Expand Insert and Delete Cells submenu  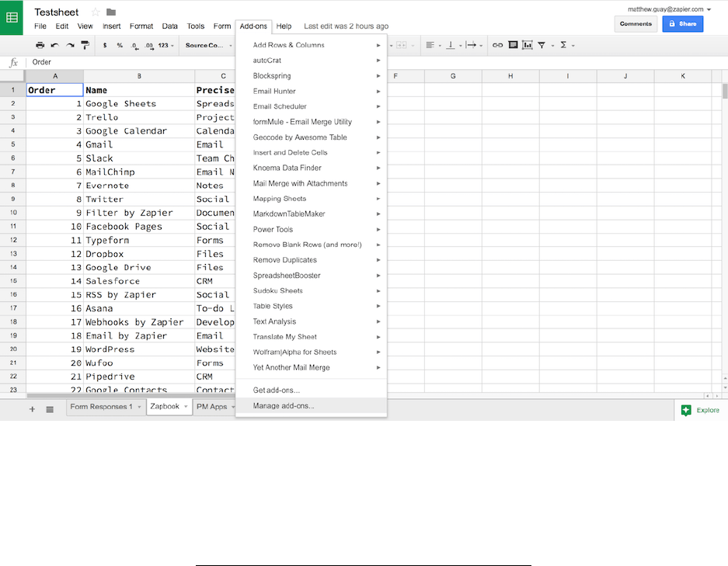pos(311,152)
